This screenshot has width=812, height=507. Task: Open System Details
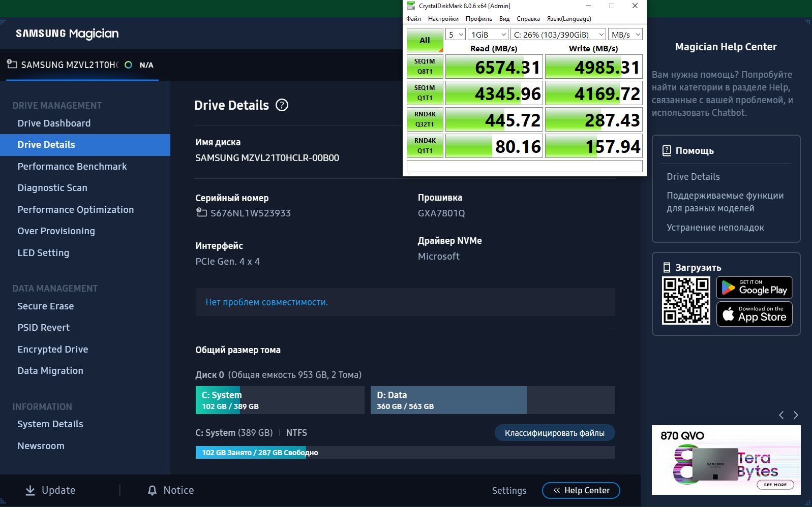(x=50, y=424)
